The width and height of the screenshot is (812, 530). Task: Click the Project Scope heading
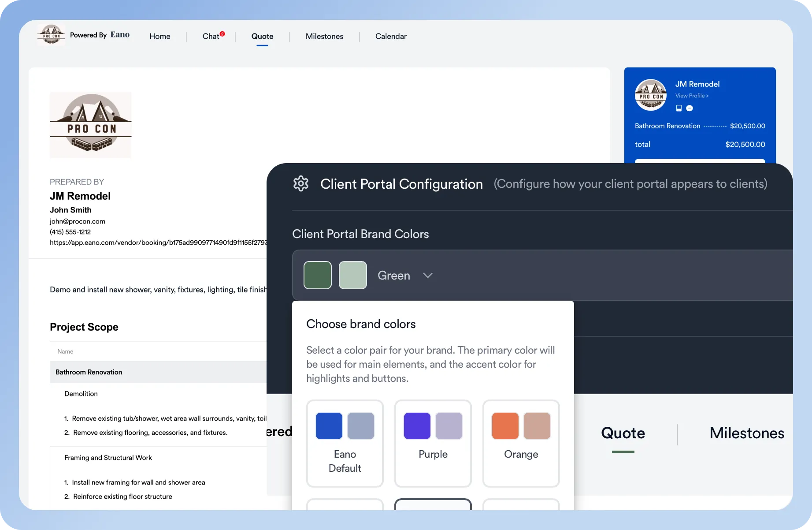click(84, 327)
